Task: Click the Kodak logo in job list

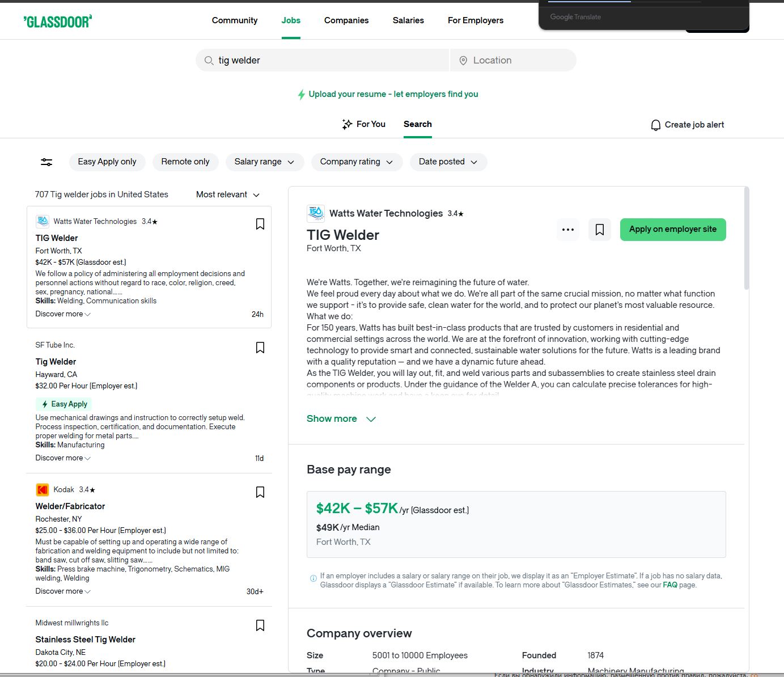Action: click(x=42, y=489)
